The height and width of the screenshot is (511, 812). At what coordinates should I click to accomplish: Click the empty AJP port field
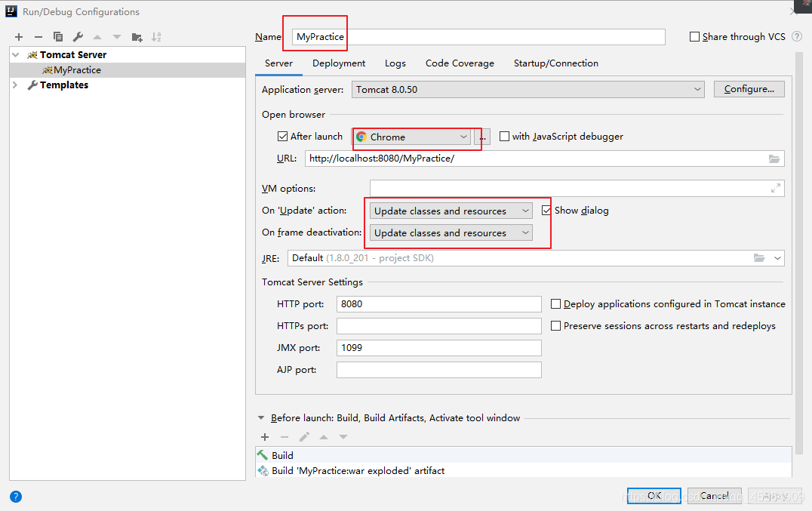click(439, 370)
